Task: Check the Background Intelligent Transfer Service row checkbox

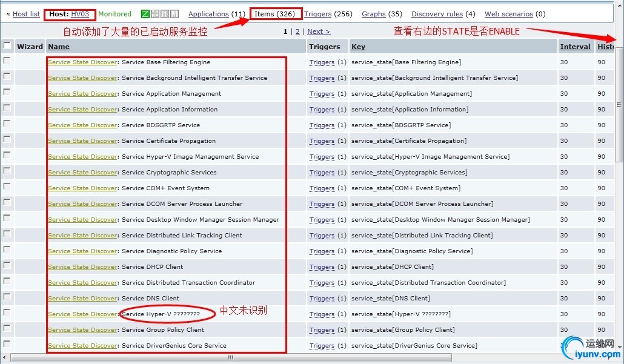Action: coord(7,76)
